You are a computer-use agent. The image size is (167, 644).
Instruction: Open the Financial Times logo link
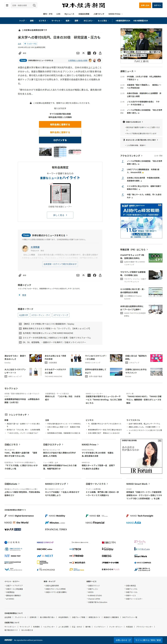tap(56, 529)
